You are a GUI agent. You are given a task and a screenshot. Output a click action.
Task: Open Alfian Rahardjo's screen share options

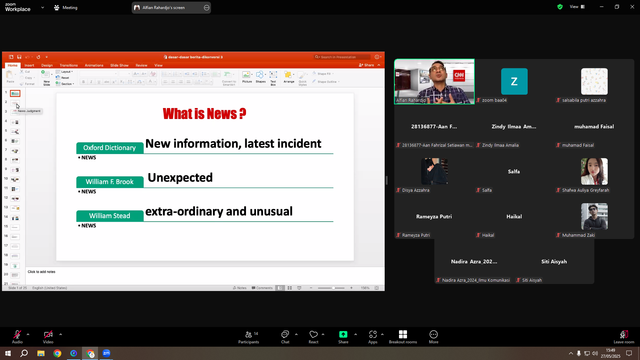[x=207, y=7]
